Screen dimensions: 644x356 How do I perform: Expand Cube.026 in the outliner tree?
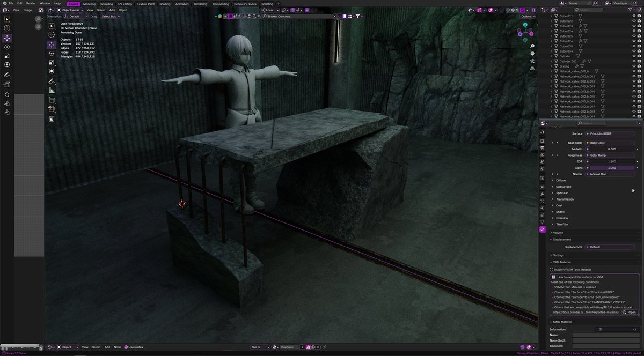pyautogui.click(x=551, y=41)
